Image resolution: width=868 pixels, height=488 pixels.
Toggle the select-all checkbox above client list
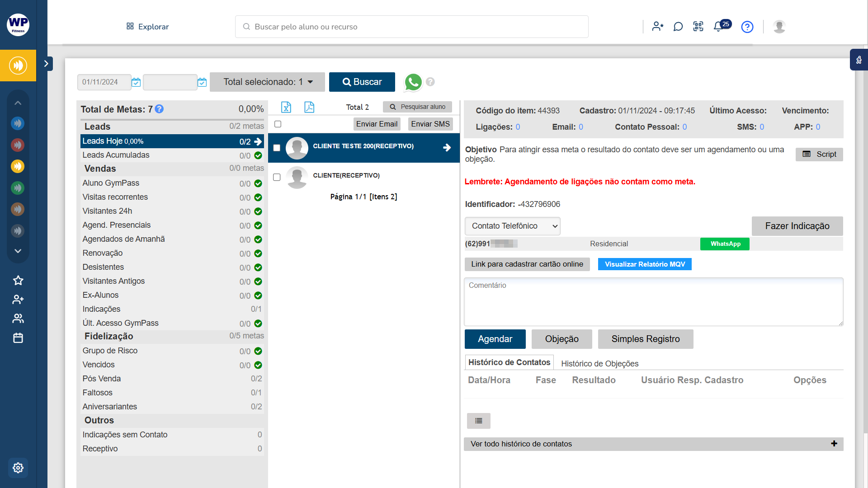coord(278,124)
